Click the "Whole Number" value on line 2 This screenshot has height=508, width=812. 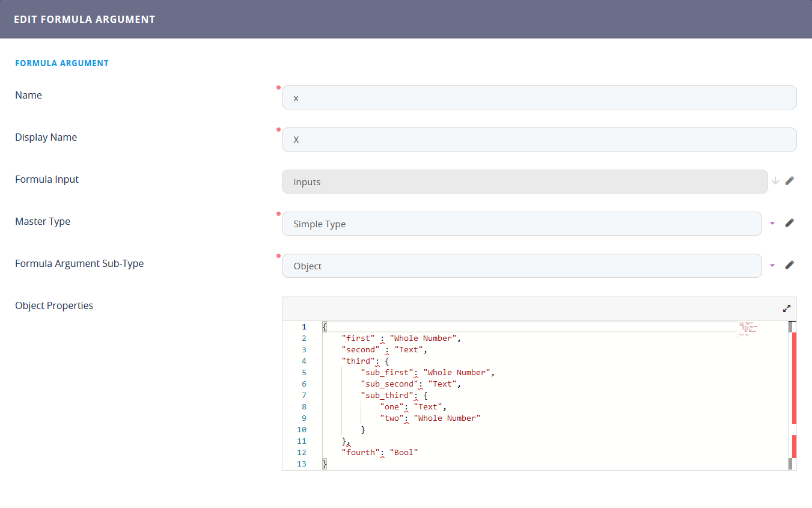click(x=423, y=338)
